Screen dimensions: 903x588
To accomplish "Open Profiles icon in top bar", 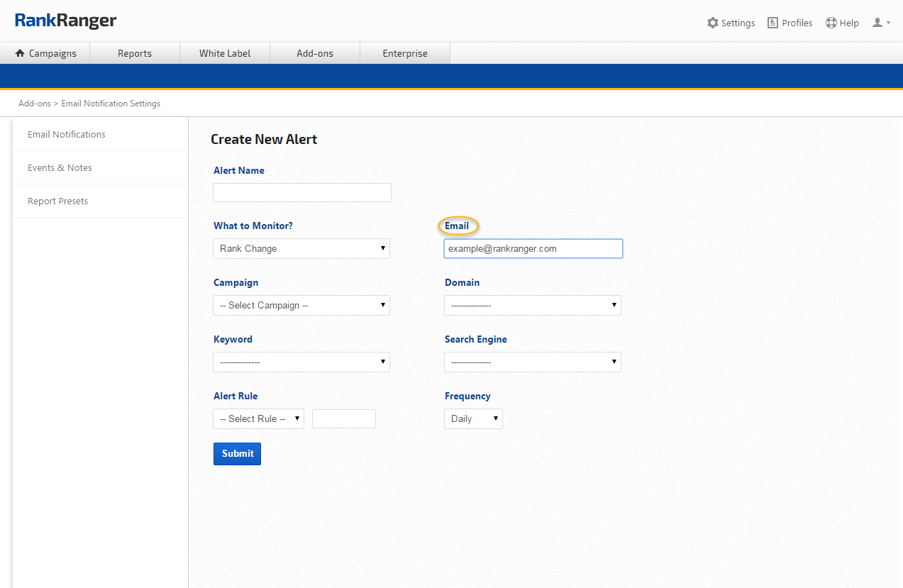I will point(772,23).
